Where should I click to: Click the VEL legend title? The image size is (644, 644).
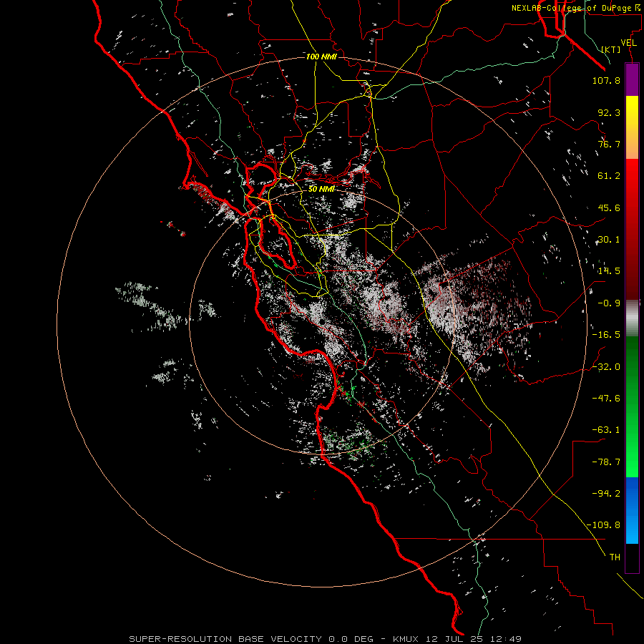(x=628, y=43)
